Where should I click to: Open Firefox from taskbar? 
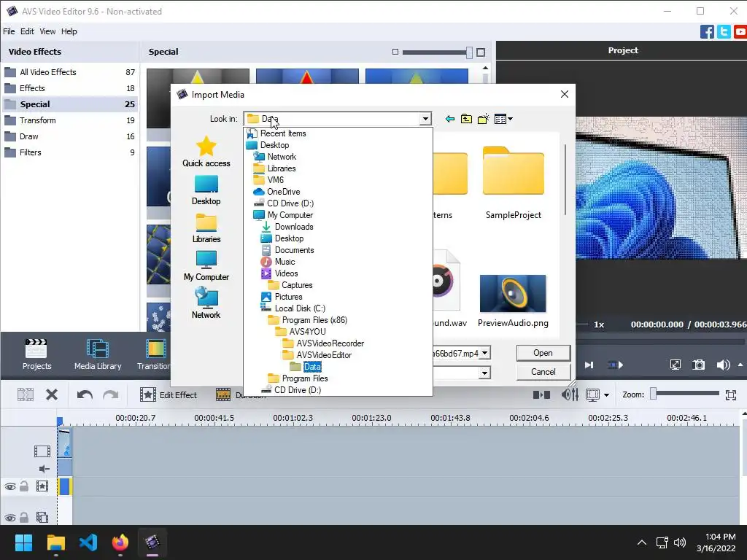click(120, 542)
